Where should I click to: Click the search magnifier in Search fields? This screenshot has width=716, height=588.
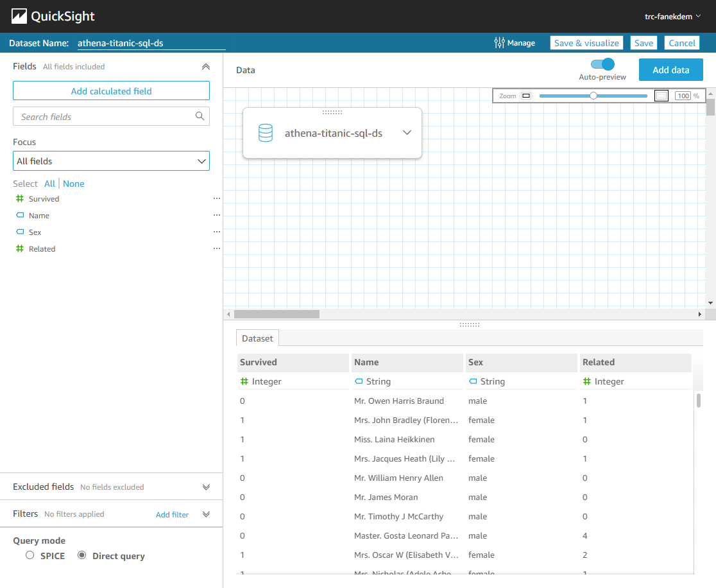(200, 116)
